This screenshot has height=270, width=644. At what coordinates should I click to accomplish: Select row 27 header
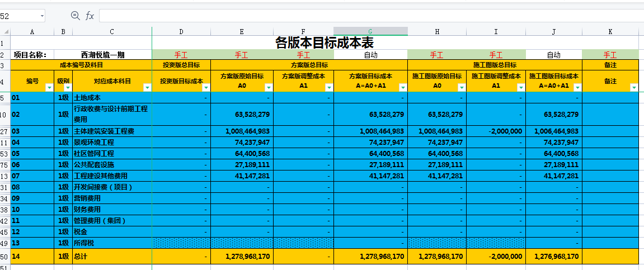[x=5, y=131]
